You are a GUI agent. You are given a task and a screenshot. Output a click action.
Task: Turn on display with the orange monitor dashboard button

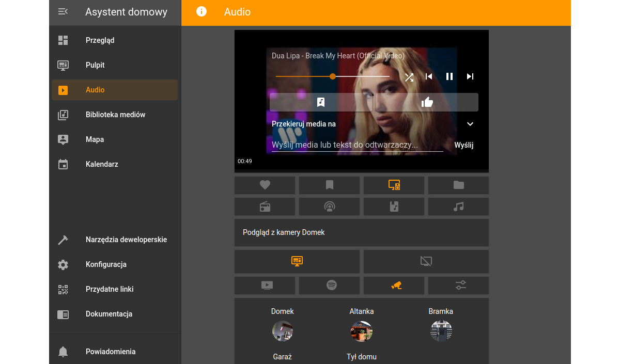coord(297,261)
